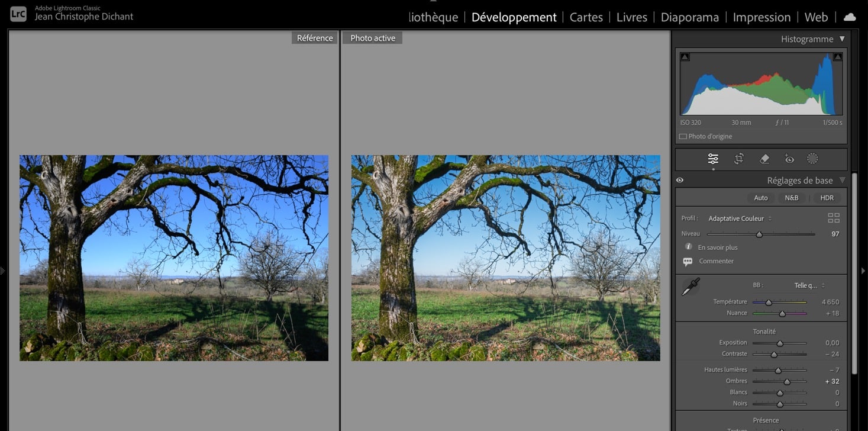This screenshot has height=431, width=868.
Task: Expand the left panel side arrow
Action: (x=3, y=271)
